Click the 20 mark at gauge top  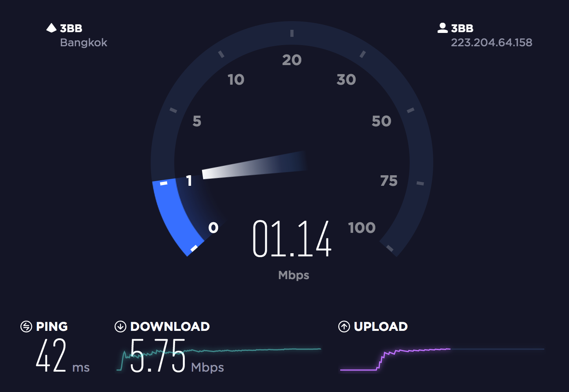(x=292, y=60)
